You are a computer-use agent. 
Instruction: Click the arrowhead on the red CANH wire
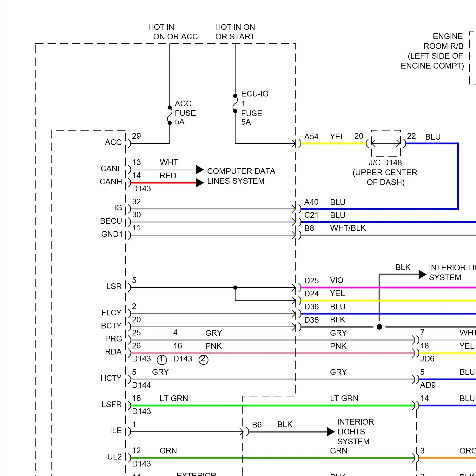pos(200,183)
